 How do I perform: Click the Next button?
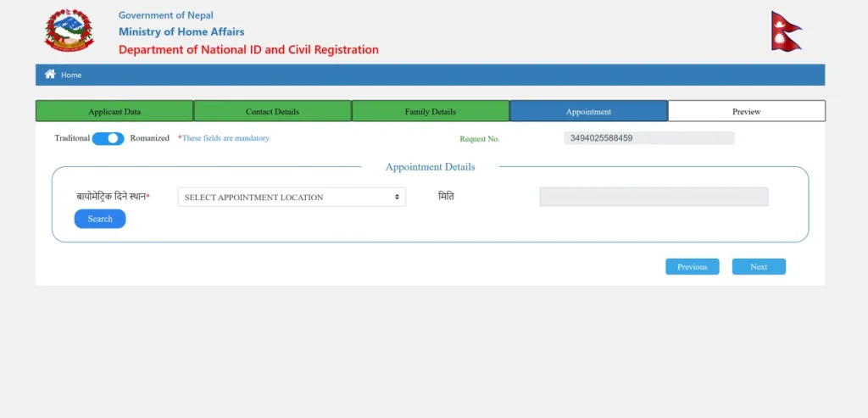[x=759, y=267]
